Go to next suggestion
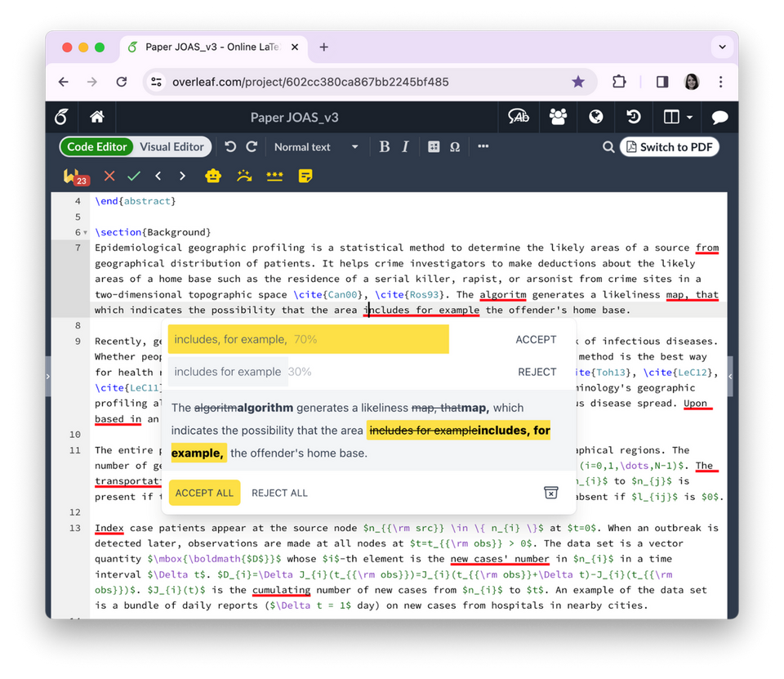 182,176
